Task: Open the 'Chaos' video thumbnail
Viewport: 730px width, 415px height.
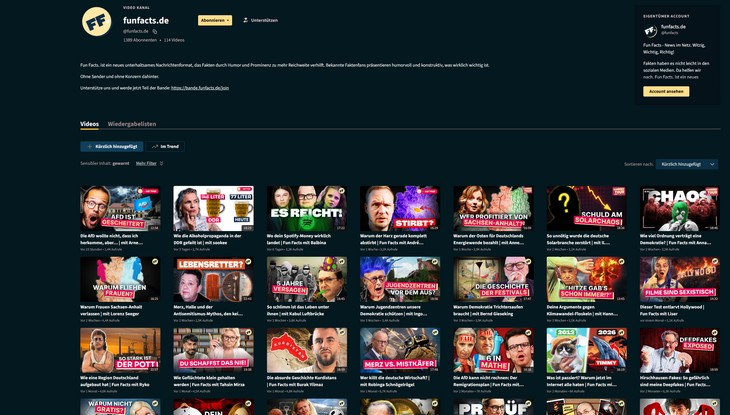Action: (x=680, y=208)
